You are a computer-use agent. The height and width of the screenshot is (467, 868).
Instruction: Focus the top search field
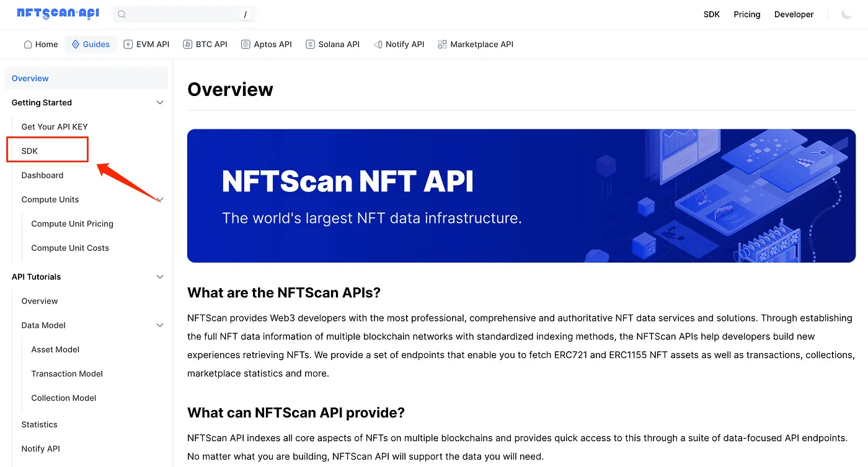click(184, 14)
